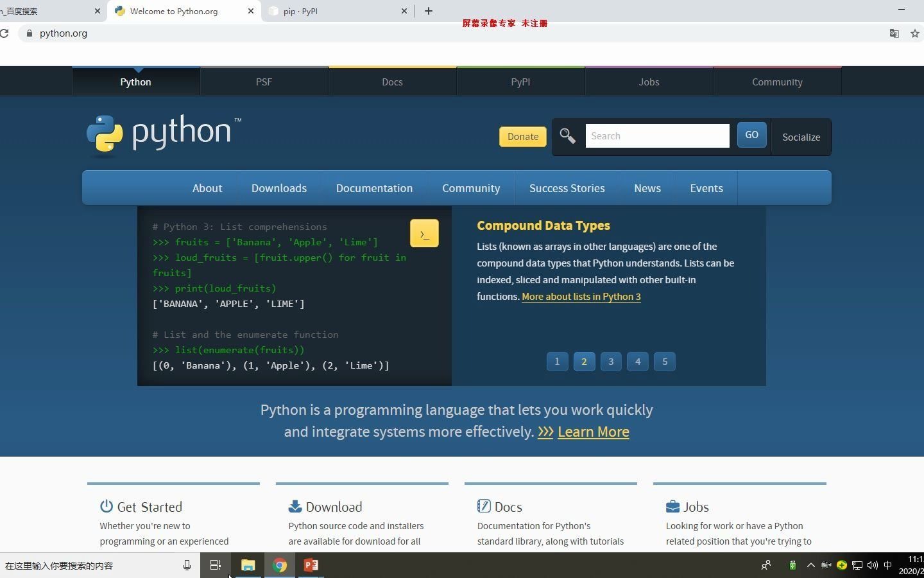Focus the site Search input field
Viewport: 924px width, 578px height.
(657, 136)
